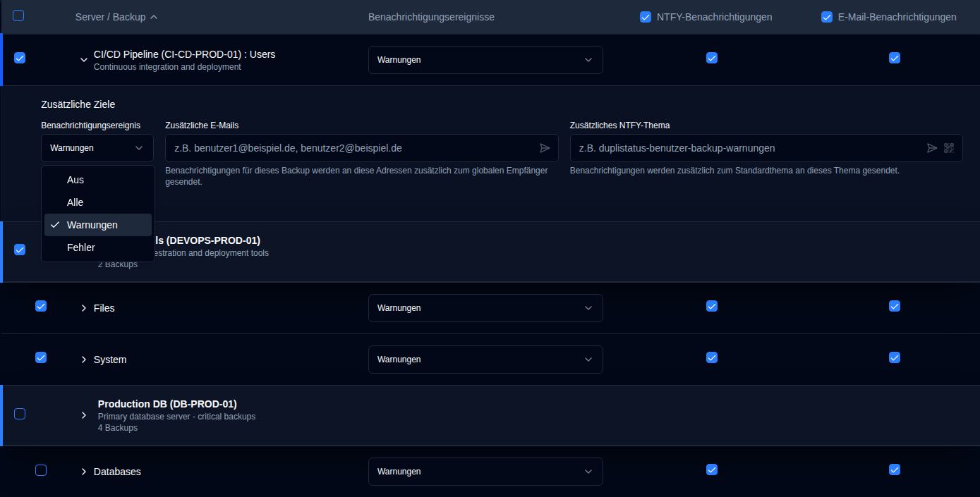Viewport: 980px width, 497px height.
Task: Disable email notifications for Databases backup
Action: (x=895, y=470)
